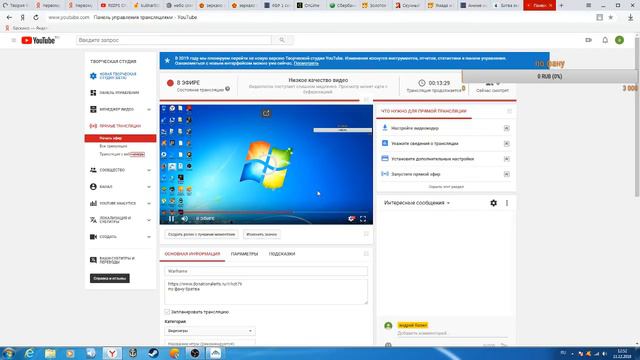
Task: Open Internet Explorer from the taskbar
Action: (x=29, y=353)
